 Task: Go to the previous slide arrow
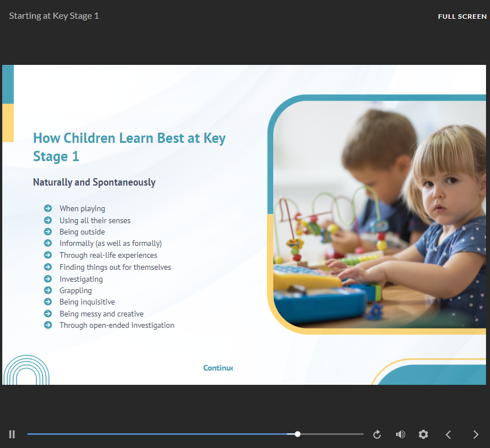(448, 434)
